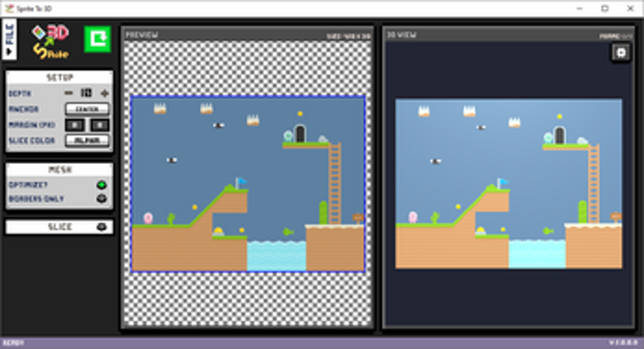Click the MESH section header

coord(59,170)
